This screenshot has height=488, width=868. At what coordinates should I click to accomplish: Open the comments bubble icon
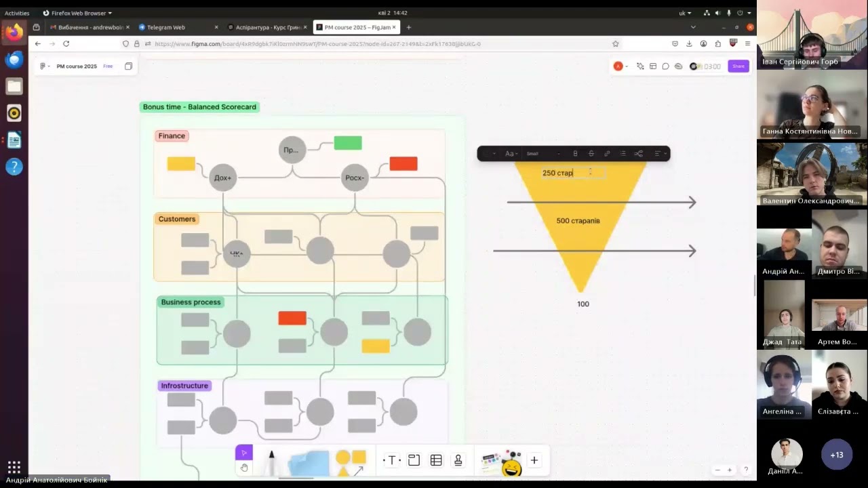(x=666, y=66)
